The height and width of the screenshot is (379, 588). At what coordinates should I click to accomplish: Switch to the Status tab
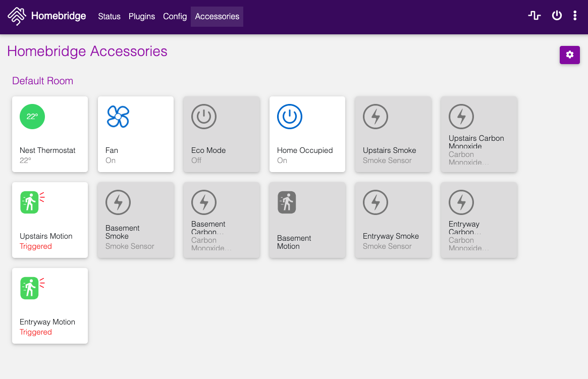[x=109, y=17]
